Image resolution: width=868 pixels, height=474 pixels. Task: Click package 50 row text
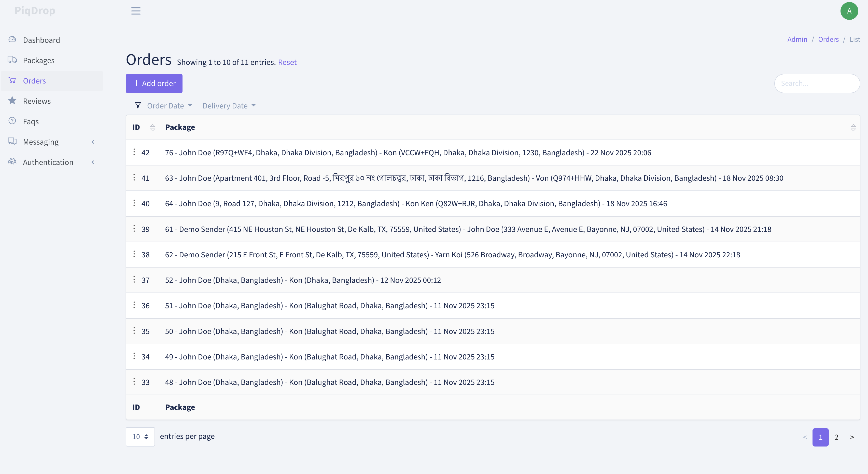tap(330, 331)
